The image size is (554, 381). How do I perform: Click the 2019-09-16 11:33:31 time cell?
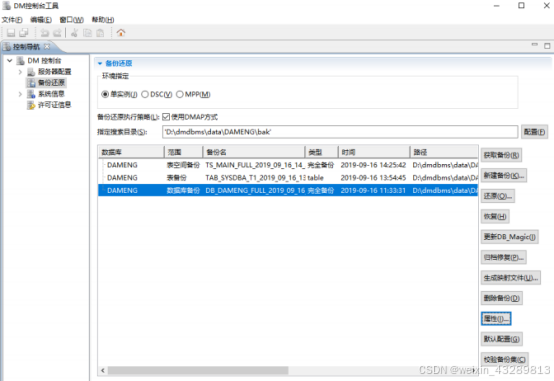click(373, 190)
